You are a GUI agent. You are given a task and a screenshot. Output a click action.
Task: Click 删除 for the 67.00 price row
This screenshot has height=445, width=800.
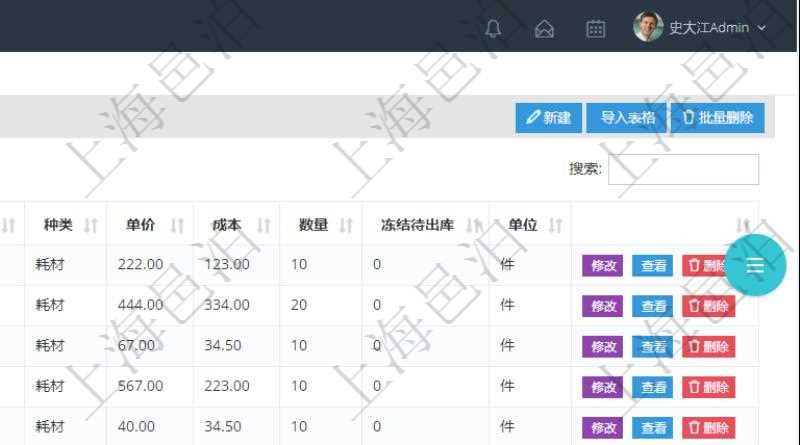(x=709, y=347)
